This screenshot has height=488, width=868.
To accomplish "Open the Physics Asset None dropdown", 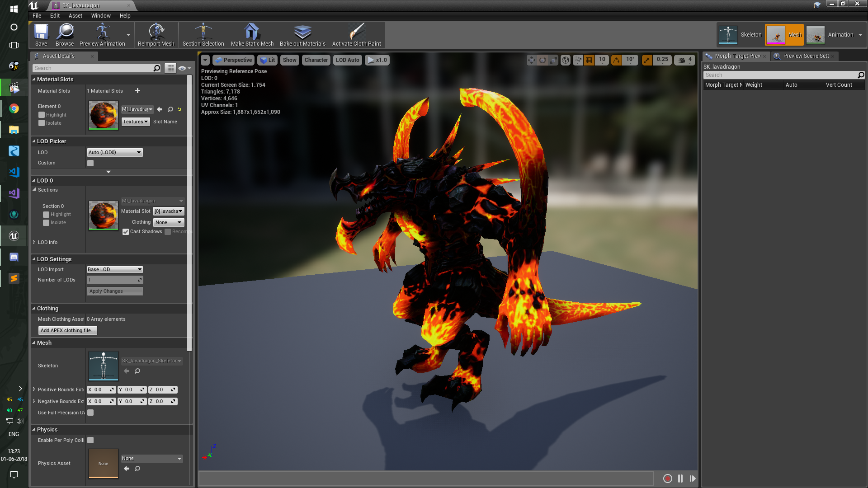I will (151, 458).
